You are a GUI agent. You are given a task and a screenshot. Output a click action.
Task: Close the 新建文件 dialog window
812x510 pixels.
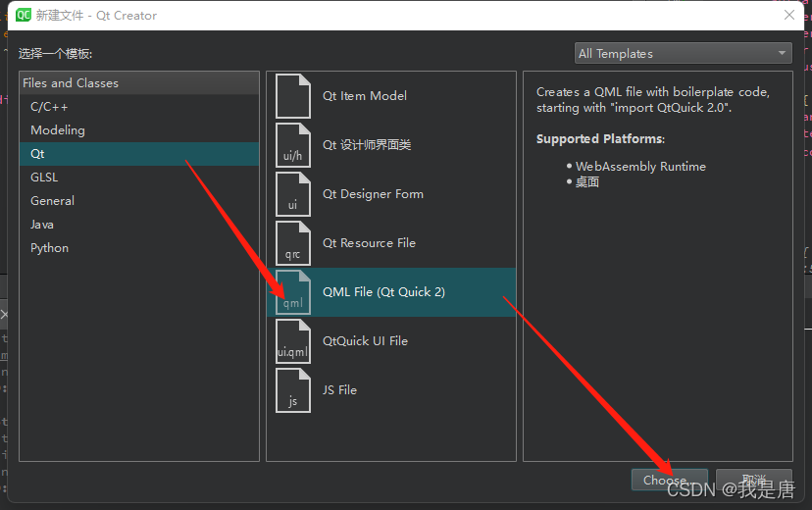[x=789, y=15]
